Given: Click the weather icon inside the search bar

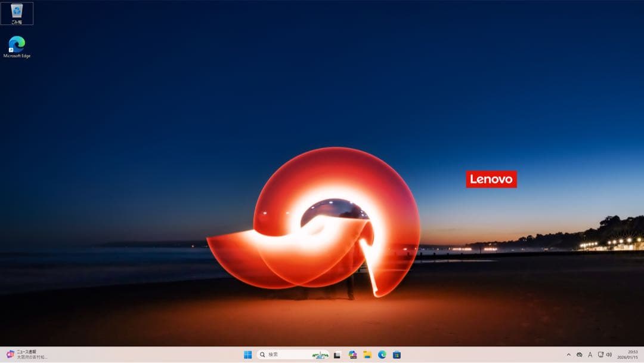Looking at the screenshot, I should coord(319,354).
